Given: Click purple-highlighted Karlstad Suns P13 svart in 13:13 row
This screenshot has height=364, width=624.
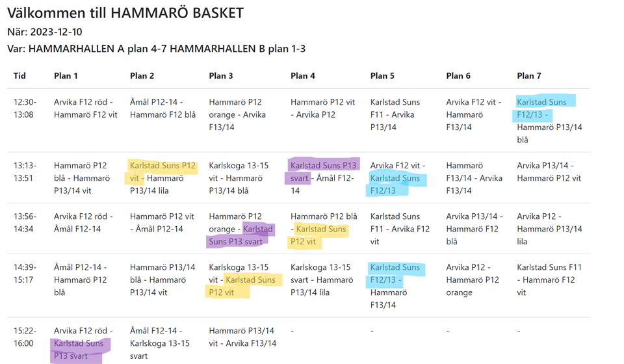Looking at the screenshot, I should click(323, 172).
